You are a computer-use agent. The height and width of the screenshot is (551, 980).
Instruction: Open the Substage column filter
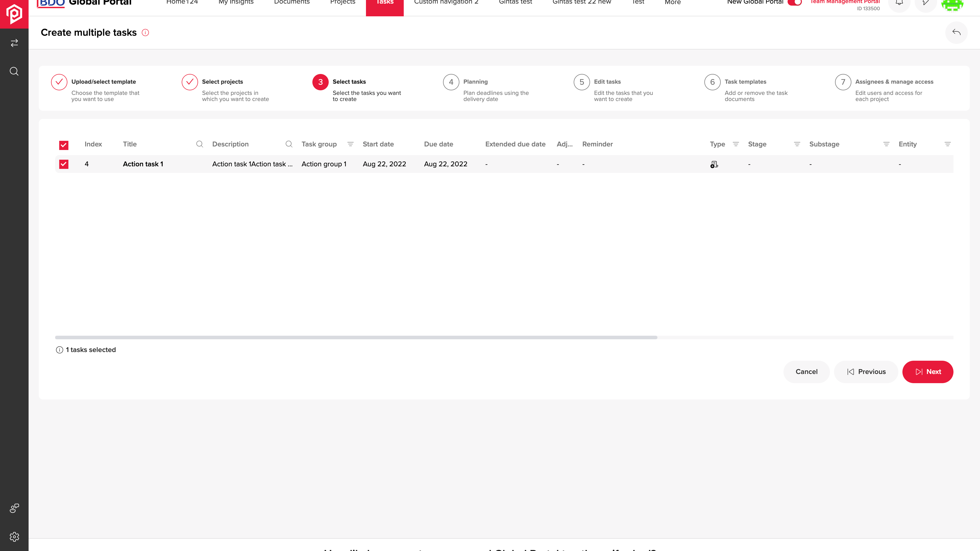point(886,144)
